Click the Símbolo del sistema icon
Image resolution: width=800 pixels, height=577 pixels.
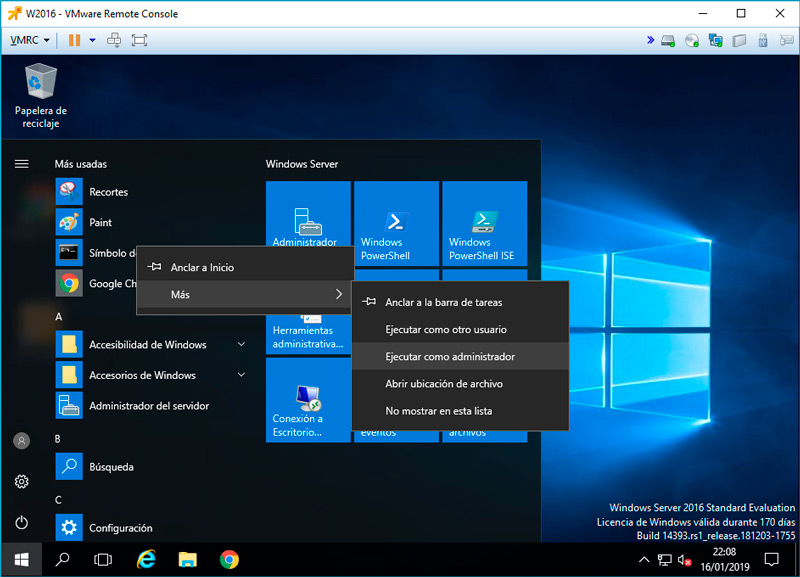[69, 253]
